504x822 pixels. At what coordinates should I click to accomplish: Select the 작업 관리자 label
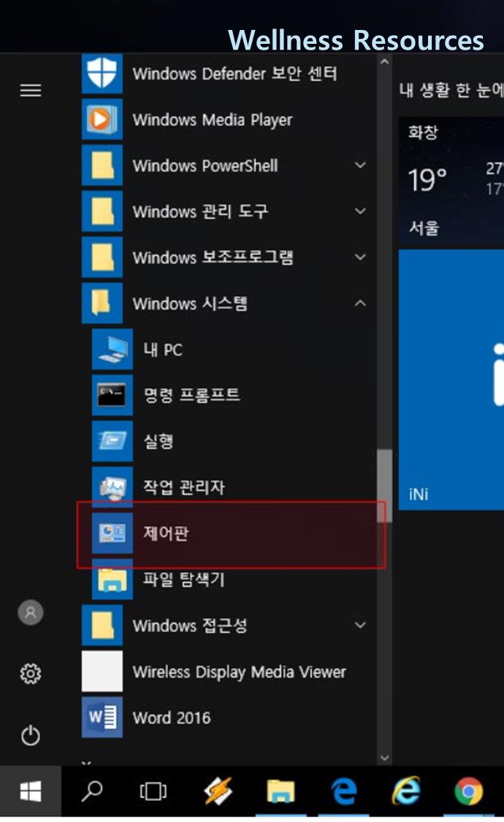point(184,487)
